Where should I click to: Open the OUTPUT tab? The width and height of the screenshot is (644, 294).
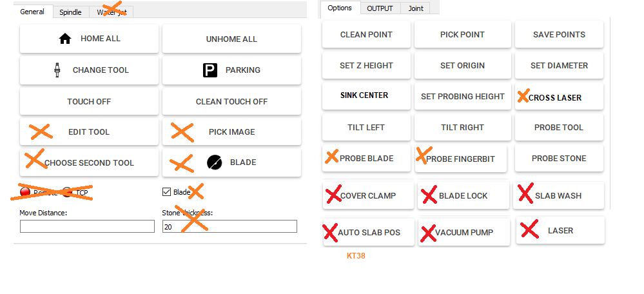click(380, 8)
